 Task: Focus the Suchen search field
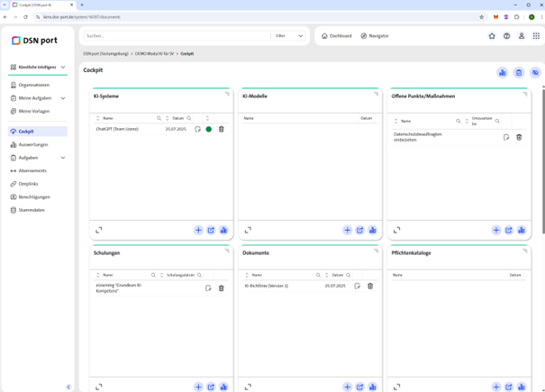tap(177, 36)
